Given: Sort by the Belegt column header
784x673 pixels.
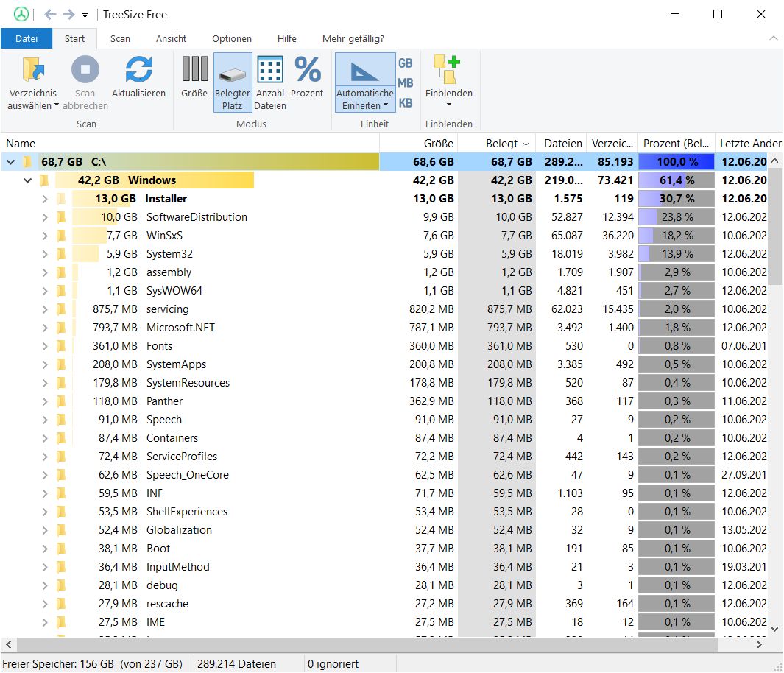Looking at the screenshot, I should click(496, 144).
